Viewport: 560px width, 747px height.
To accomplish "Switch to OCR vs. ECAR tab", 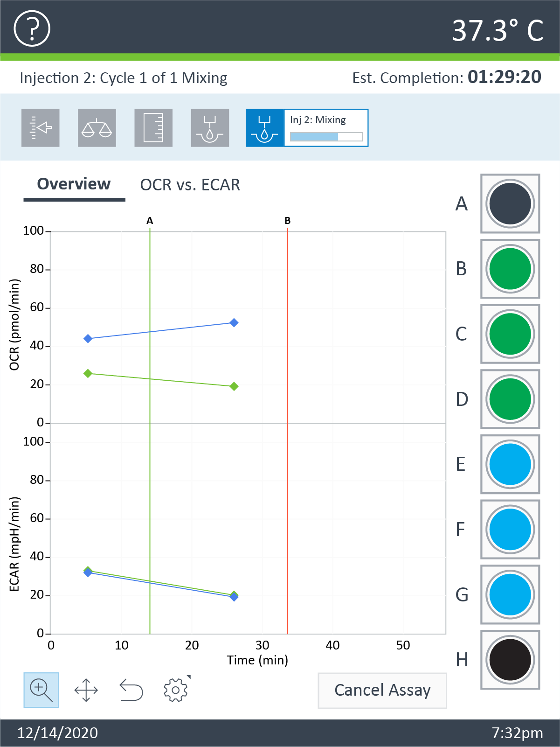I will tap(190, 185).
